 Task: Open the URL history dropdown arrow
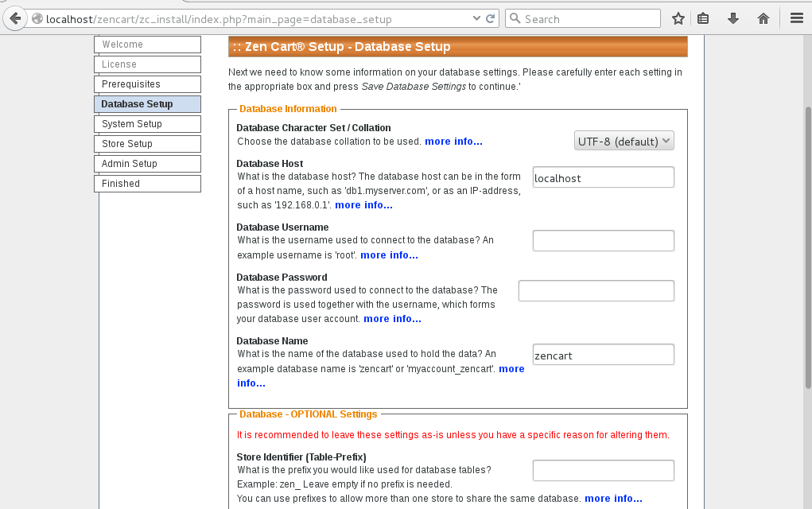pyautogui.click(x=476, y=18)
